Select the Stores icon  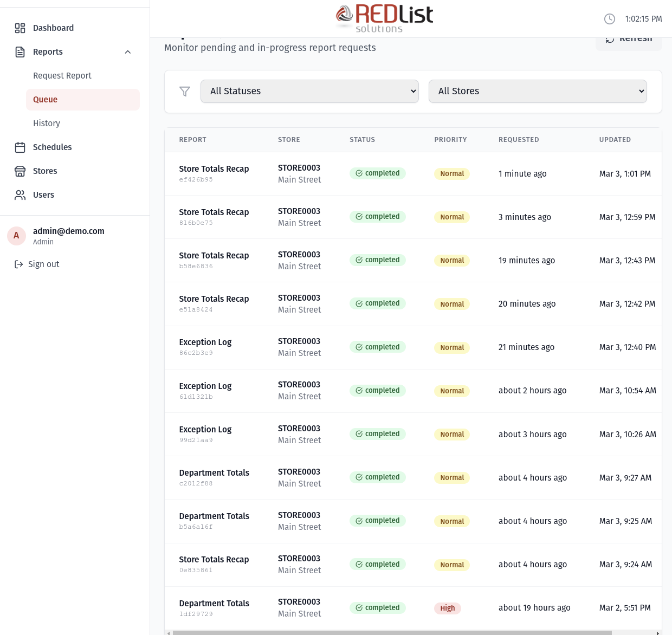click(x=20, y=171)
